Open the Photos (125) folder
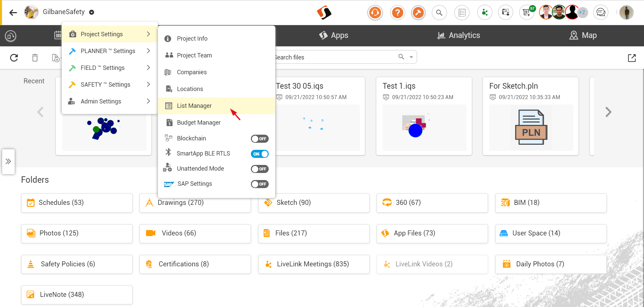Screen dimensions: 644x307 point(77,233)
